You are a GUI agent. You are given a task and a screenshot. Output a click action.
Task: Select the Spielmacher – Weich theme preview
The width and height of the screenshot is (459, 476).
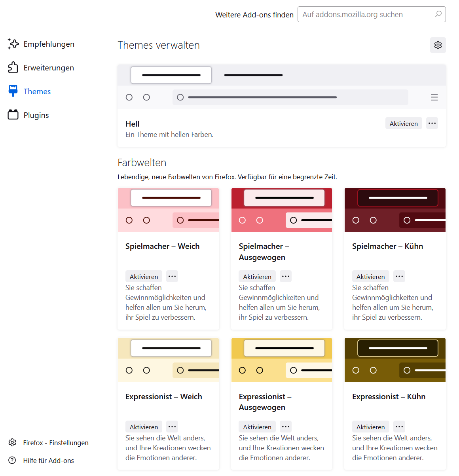(168, 210)
